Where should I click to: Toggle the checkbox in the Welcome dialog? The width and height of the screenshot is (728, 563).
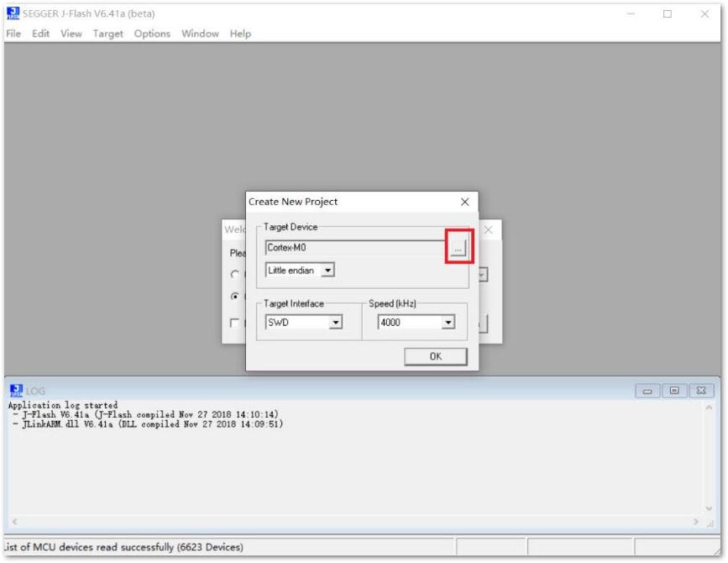pyautogui.click(x=235, y=323)
